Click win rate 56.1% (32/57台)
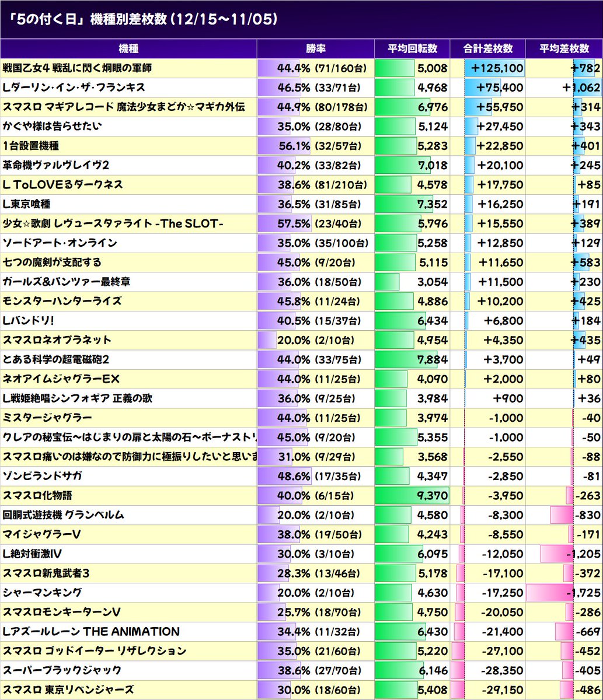Viewport: 603px width, 700px height. tap(319, 146)
